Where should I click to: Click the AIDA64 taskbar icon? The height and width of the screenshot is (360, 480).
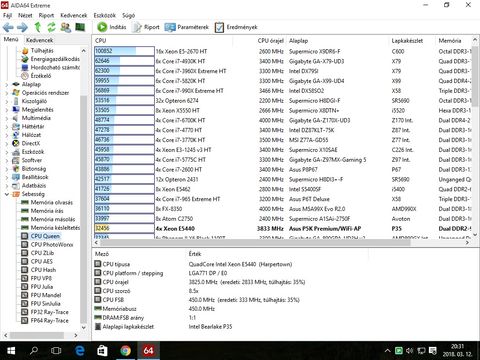click(x=148, y=351)
